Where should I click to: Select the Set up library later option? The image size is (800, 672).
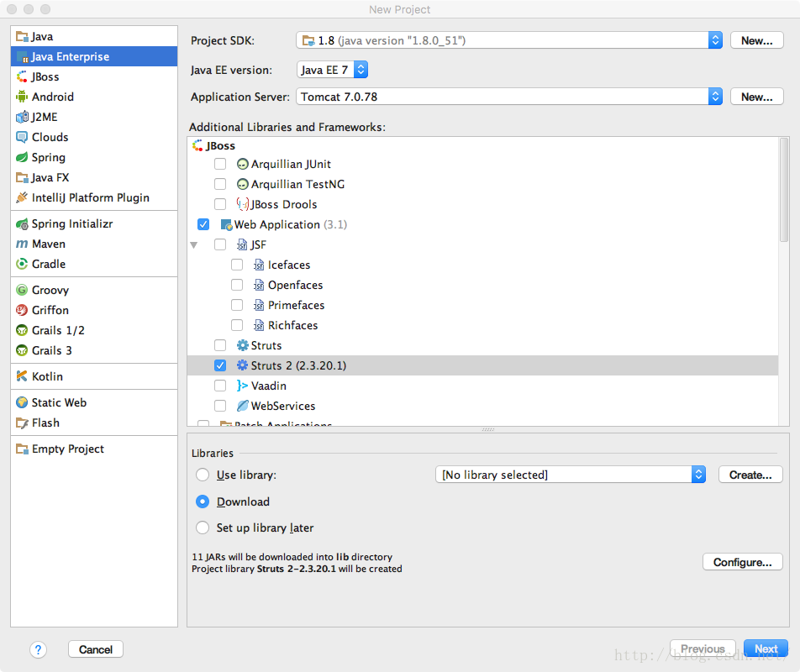[x=203, y=528]
